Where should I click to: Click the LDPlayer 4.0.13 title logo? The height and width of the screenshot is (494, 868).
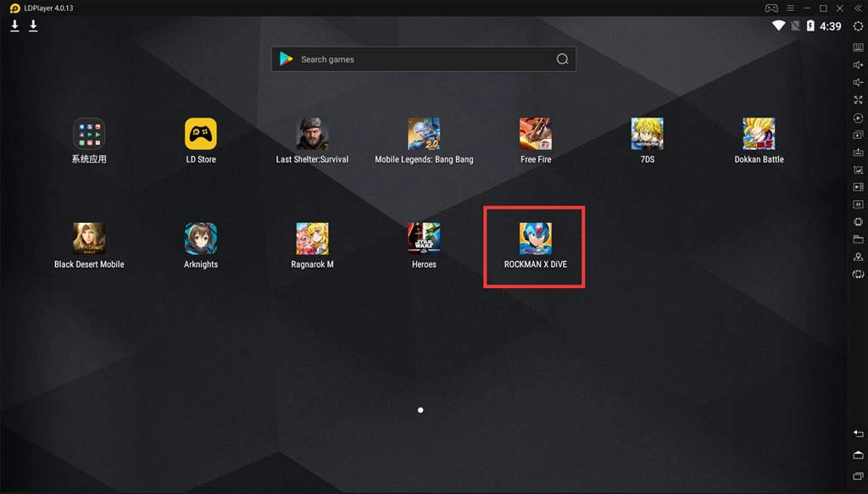point(15,8)
